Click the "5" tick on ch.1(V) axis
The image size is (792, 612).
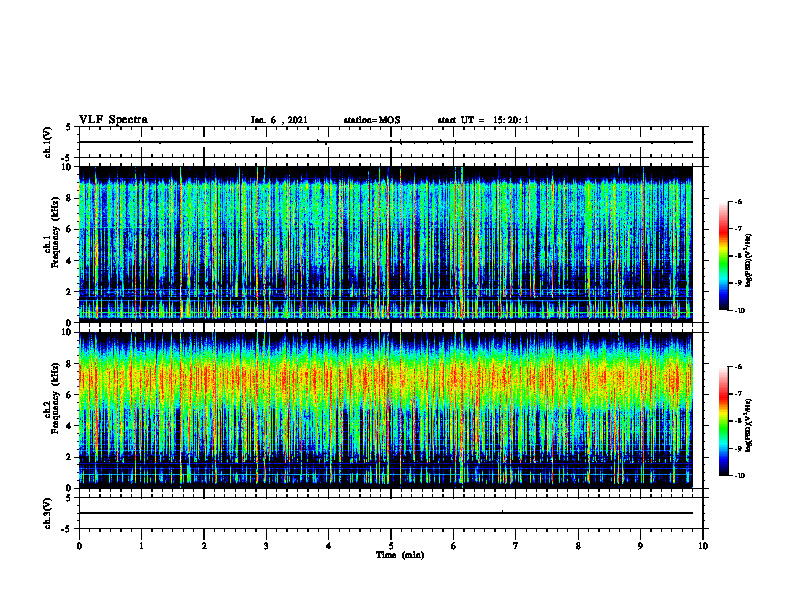[x=69, y=127]
